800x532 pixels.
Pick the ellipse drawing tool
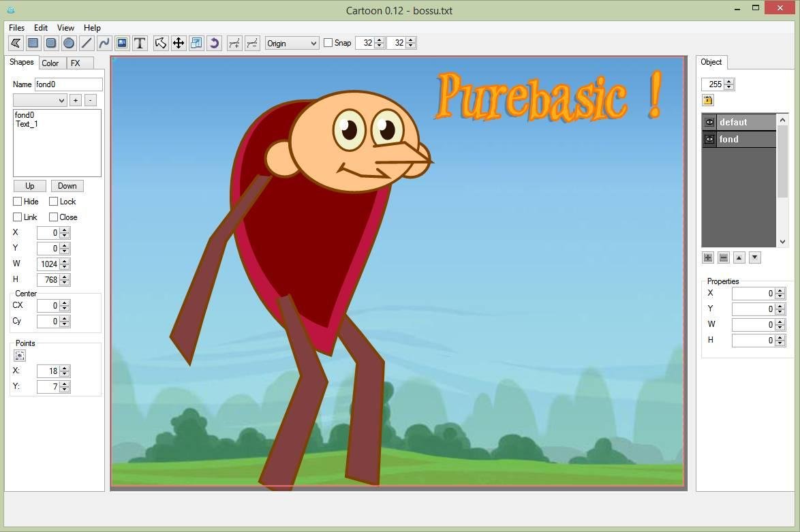click(69, 43)
